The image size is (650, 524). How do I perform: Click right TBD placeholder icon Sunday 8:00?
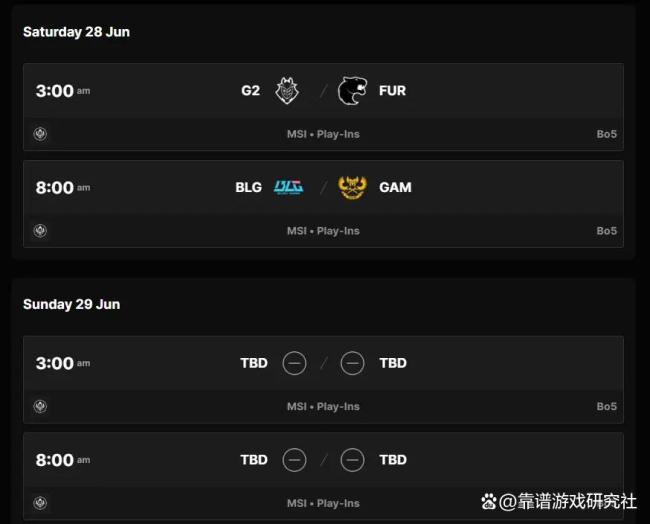[352, 460]
